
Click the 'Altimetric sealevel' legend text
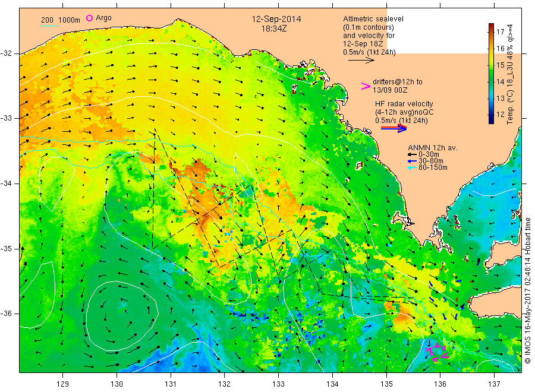[373, 19]
